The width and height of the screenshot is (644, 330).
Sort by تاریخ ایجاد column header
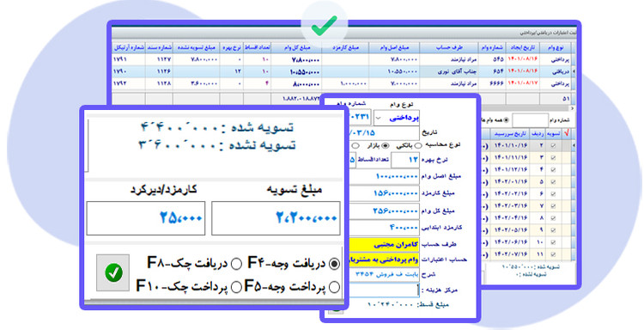point(523,47)
